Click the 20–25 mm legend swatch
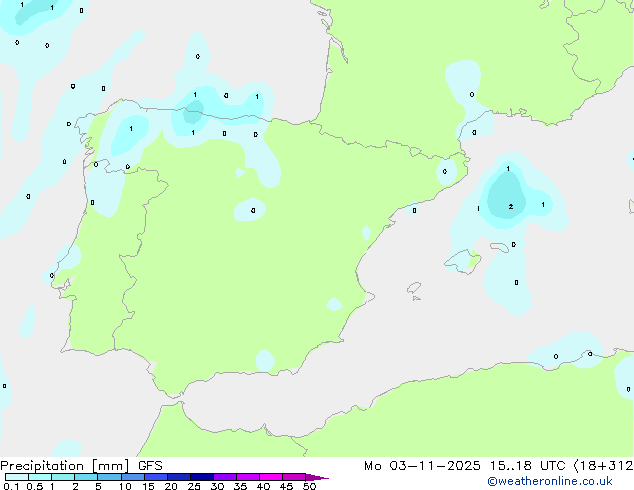Screen dimensions: 634x490 tap(178, 477)
